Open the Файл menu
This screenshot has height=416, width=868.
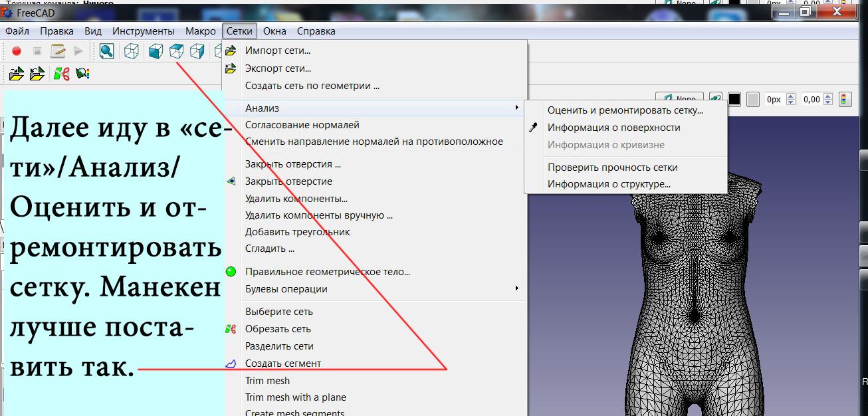click(x=17, y=31)
